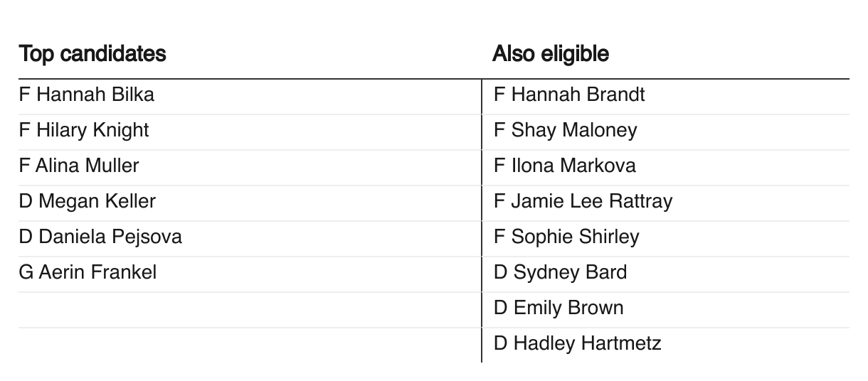Click the D Hadley Hartmetz cell
Screen dimensions: 868x381
(x=577, y=343)
